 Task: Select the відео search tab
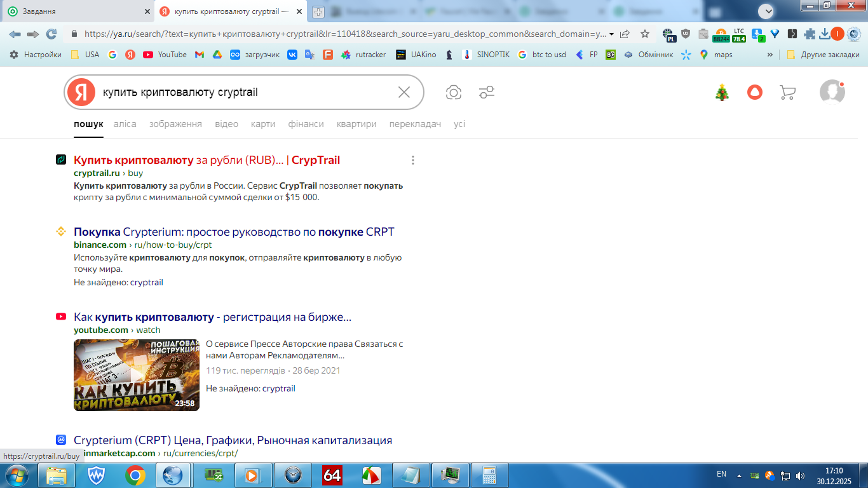(x=227, y=124)
